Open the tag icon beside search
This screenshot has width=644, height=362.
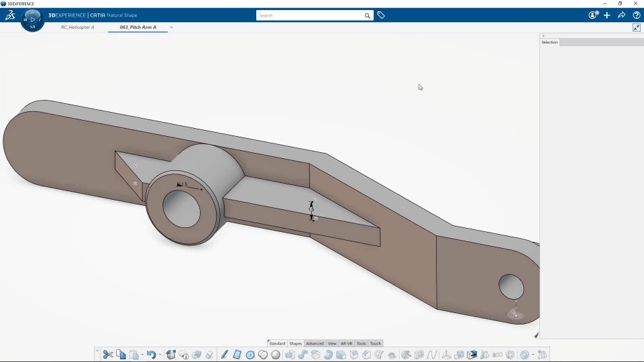point(381,15)
